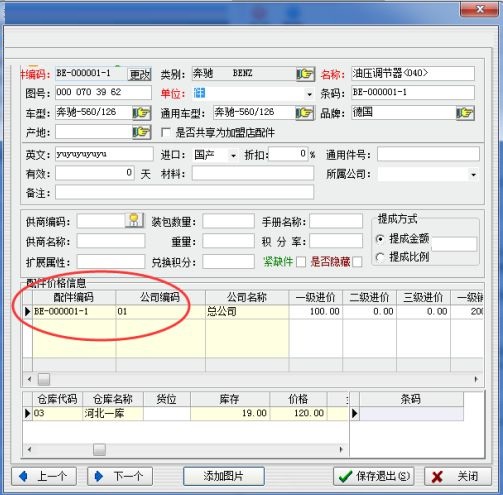
Task: Click the 二级进价 column header
Action: click(x=369, y=297)
